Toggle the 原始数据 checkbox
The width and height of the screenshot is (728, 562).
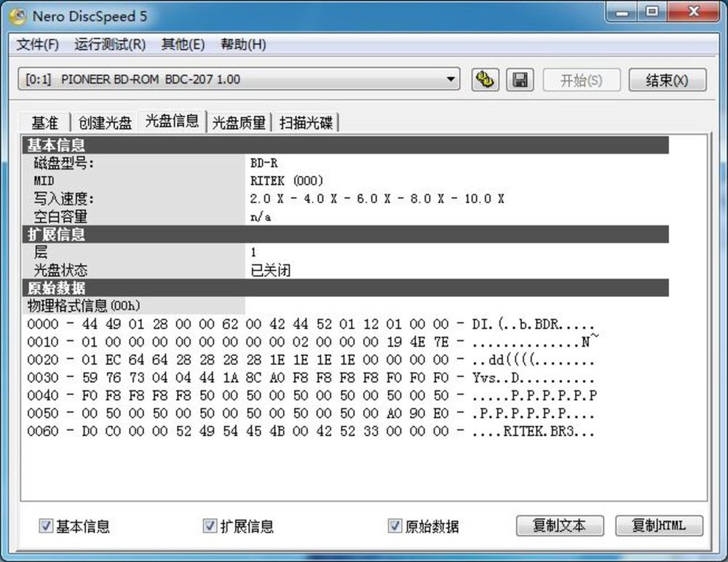pos(395,526)
